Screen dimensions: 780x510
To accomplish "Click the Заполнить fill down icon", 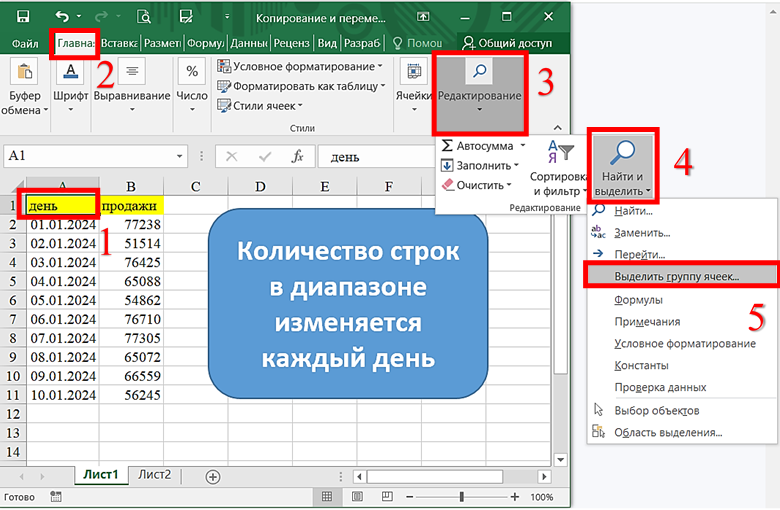I will 447,165.
